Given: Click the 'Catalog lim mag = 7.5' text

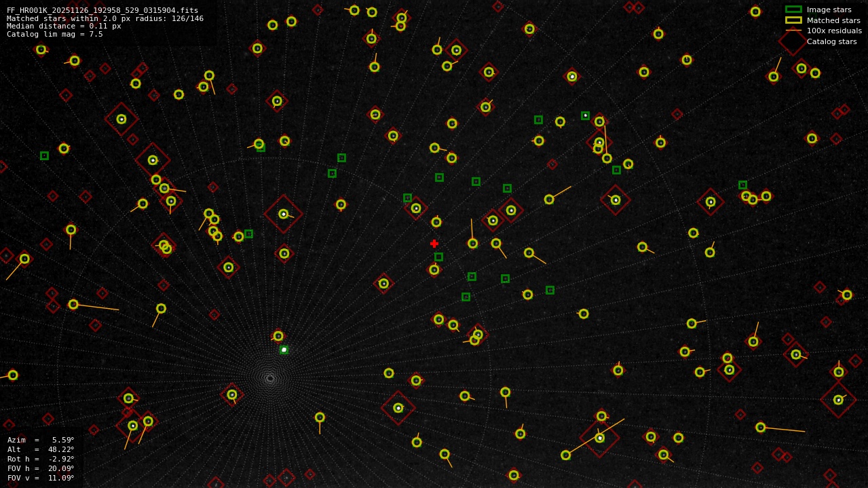Looking at the screenshot, I should point(55,34).
